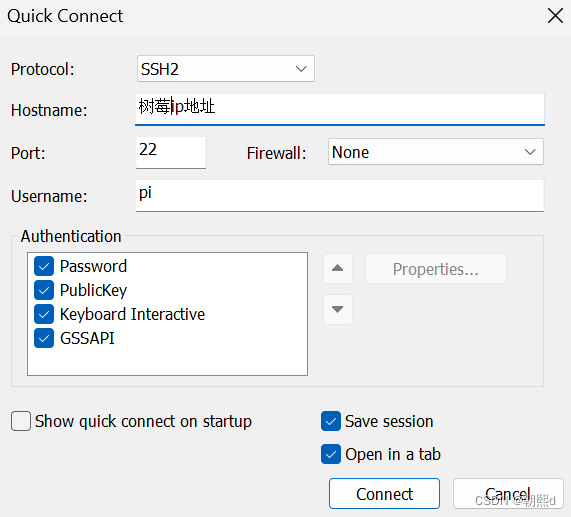
Task: Select the SSH2 protocol combo box
Action: [x=226, y=69]
